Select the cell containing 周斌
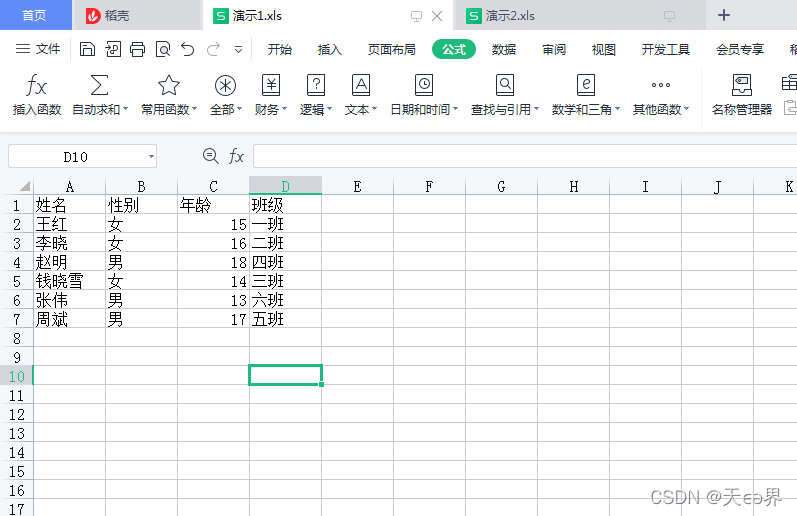Image resolution: width=797 pixels, height=516 pixels. (x=70, y=319)
